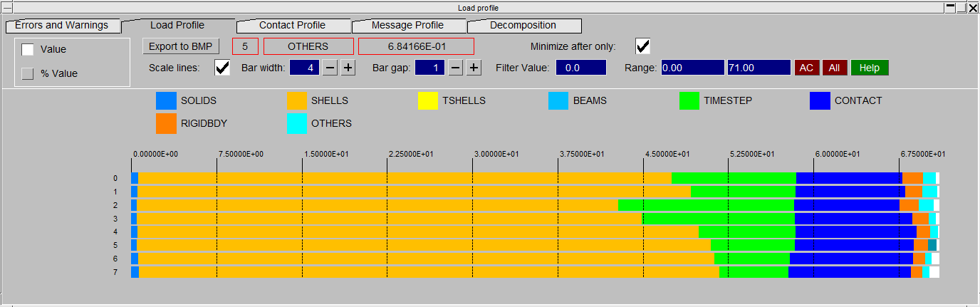Image resolution: width=980 pixels, height=307 pixels.
Task: Click the Range minimum field 0.00
Action: 693,68
